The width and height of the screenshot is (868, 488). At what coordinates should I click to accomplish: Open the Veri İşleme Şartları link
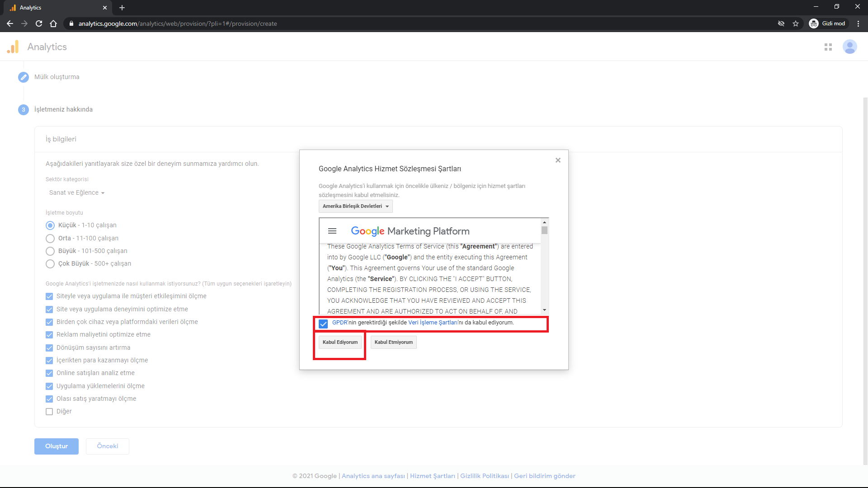[x=433, y=323]
